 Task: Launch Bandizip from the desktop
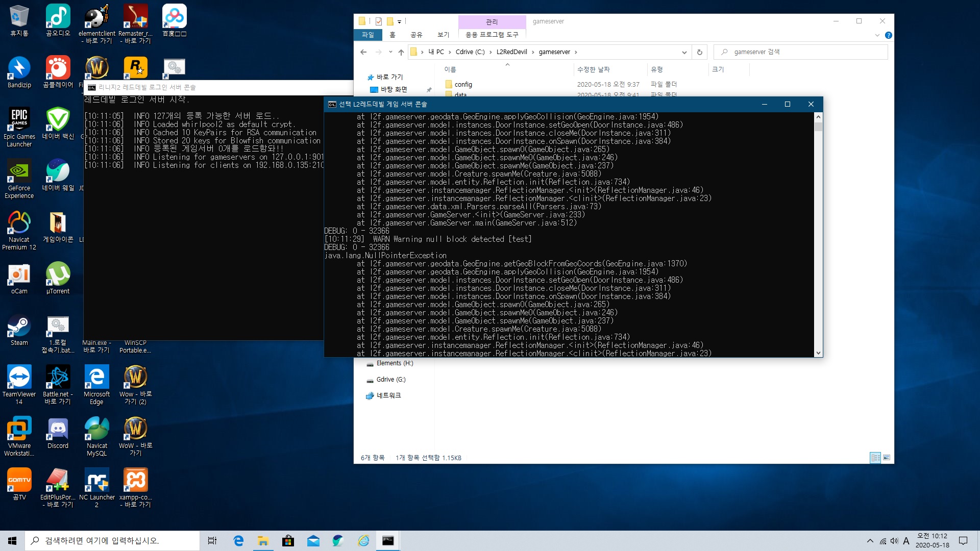19,72
